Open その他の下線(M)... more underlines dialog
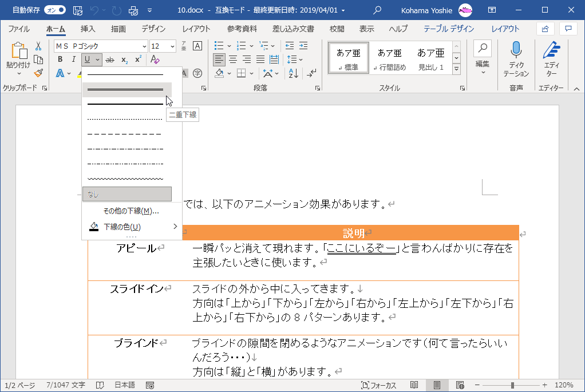 pyautogui.click(x=131, y=211)
